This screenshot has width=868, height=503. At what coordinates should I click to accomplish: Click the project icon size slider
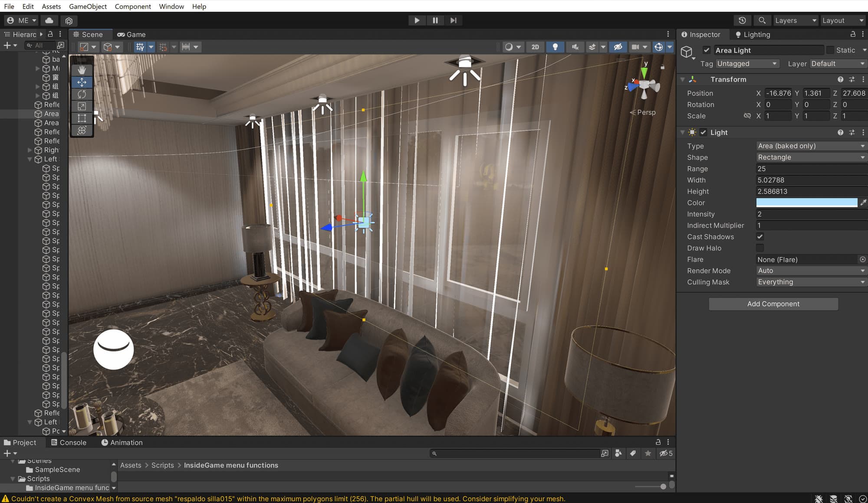[651, 487]
